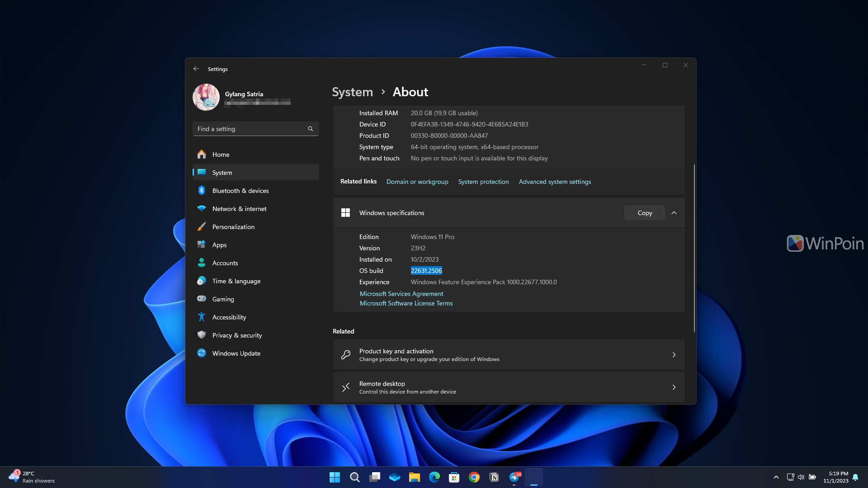This screenshot has height=488, width=868.
Task: Click the settings page vertical scrollbar
Action: (694, 249)
